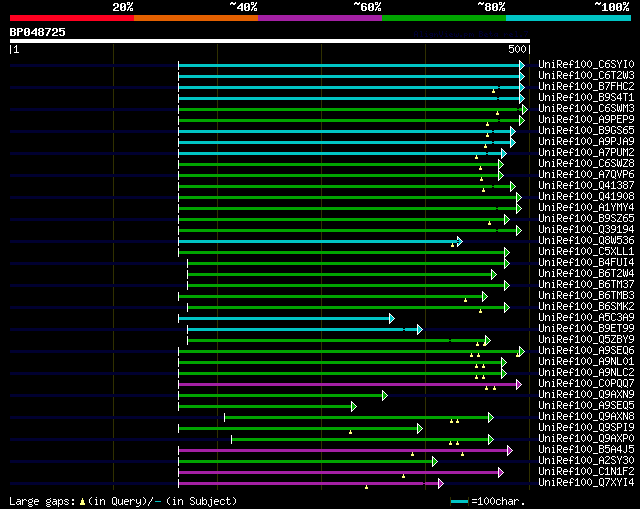The height and width of the screenshot is (509, 640).
Task: Select the UniRef100_A5C3A9 label
Action: tap(586, 318)
